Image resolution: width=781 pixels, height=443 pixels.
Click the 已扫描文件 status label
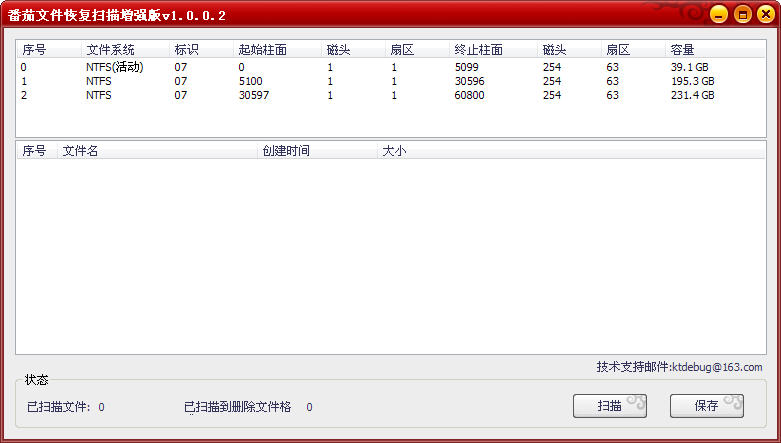[x=59, y=407]
